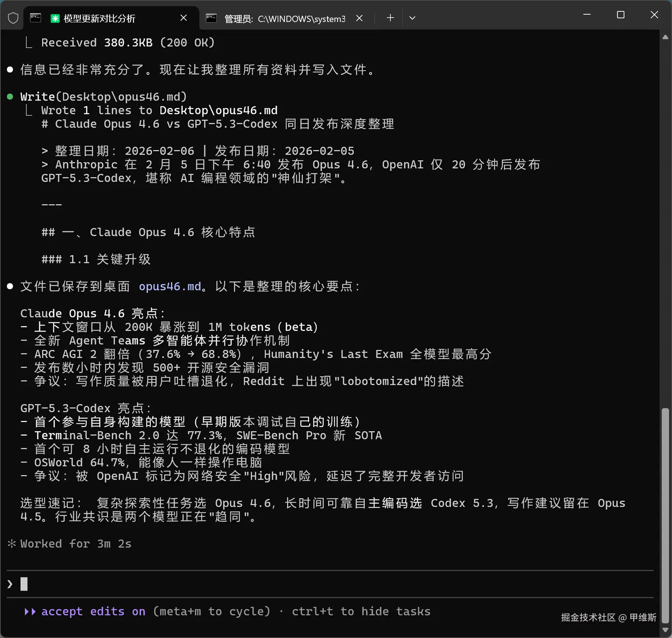Click the '信息已经非常充分了' message line

coord(198,70)
